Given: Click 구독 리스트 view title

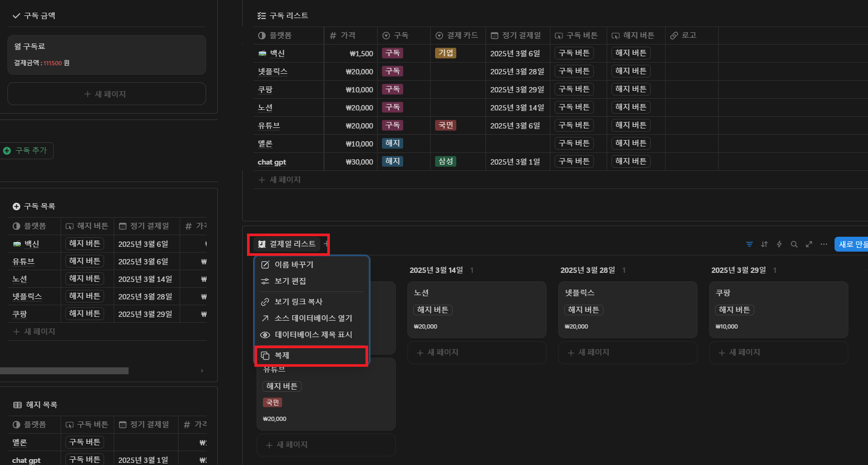Looking at the screenshot, I should tap(283, 16).
